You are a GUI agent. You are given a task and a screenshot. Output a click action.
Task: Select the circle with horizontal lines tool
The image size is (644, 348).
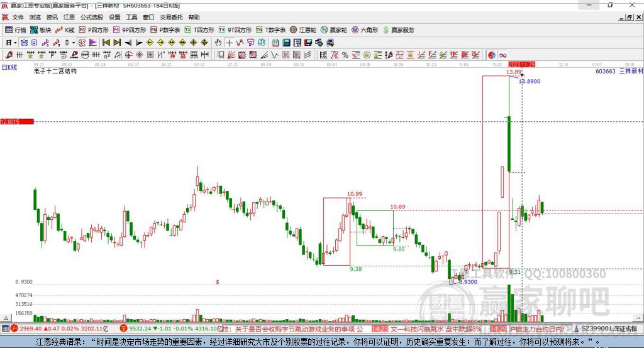point(85,55)
